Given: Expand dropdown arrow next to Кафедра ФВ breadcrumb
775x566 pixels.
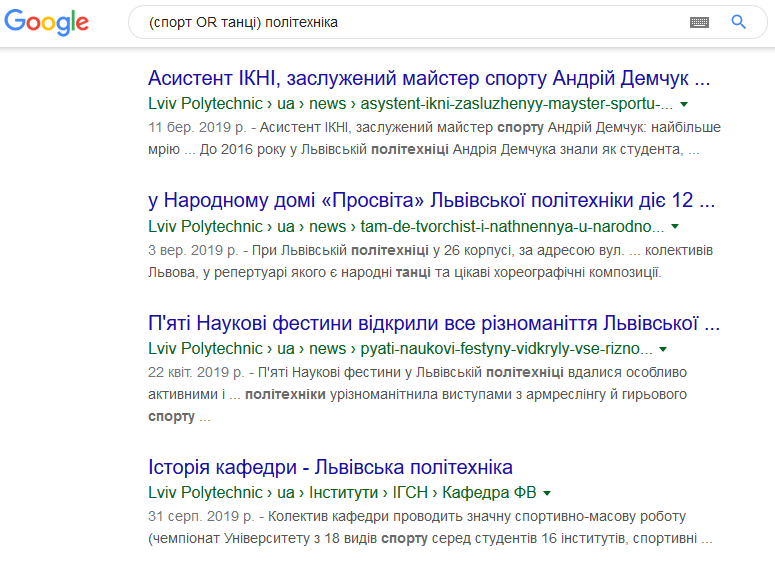Looking at the screenshot, I should pos(547,493).
